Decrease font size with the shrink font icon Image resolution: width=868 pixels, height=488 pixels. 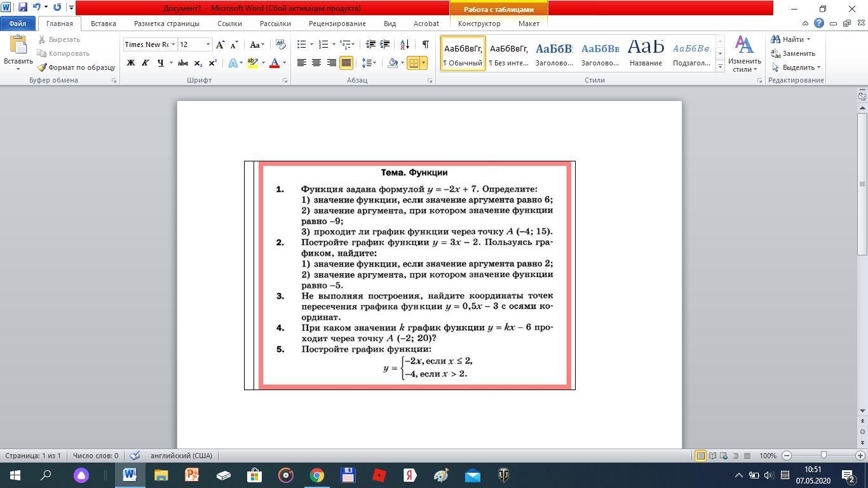pos(234,44)
